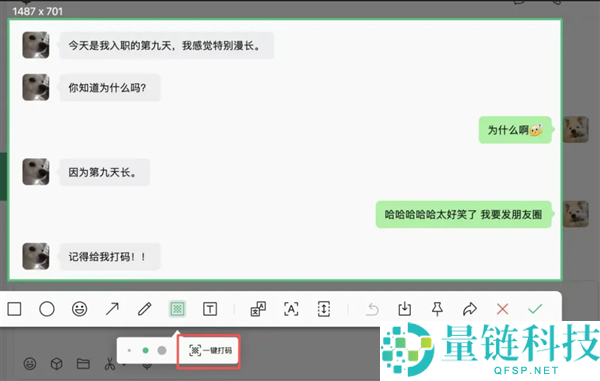Open the folder file icon in chat input bar

[x=83, y=364]
